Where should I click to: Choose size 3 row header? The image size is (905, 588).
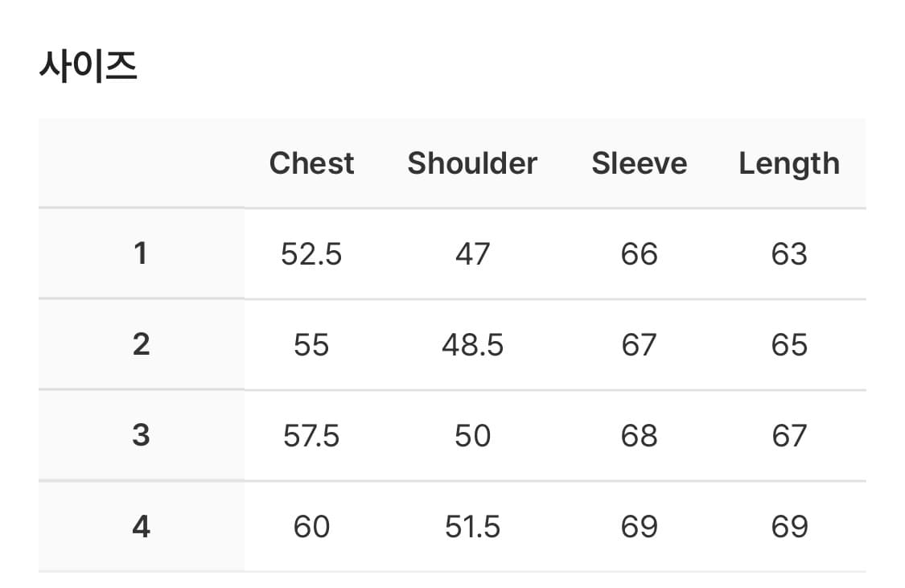[141, 436]
